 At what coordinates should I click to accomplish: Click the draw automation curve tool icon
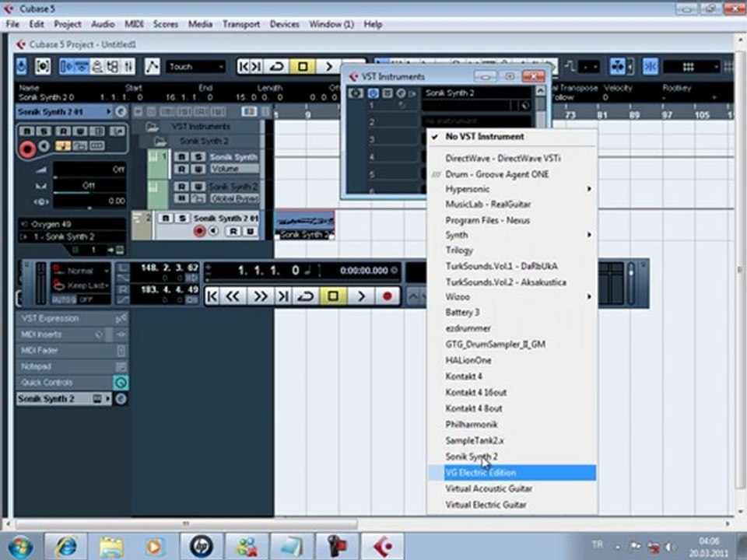(x=152, y=66)
